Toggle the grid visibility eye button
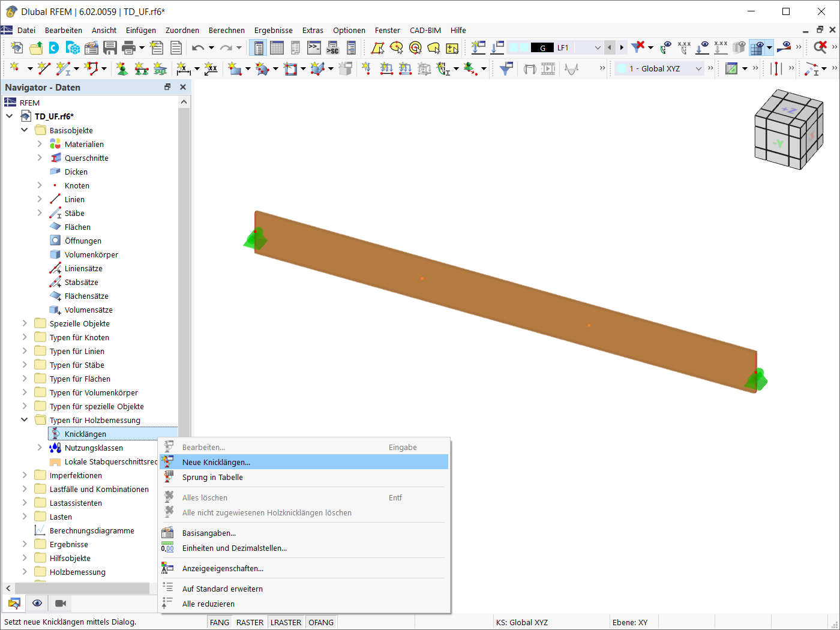The width and height of the screenshot is (840, 630). click(757, 47)
